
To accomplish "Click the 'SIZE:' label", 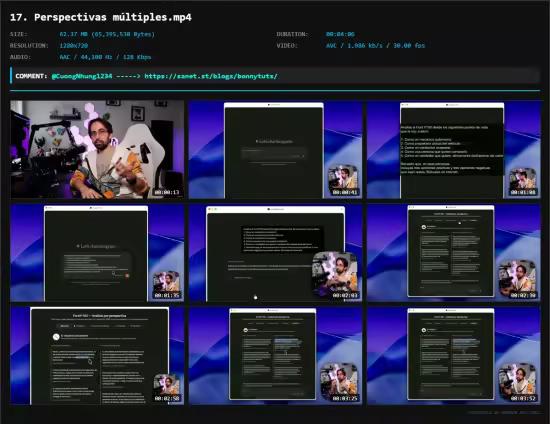I will (x=19, y=34).
